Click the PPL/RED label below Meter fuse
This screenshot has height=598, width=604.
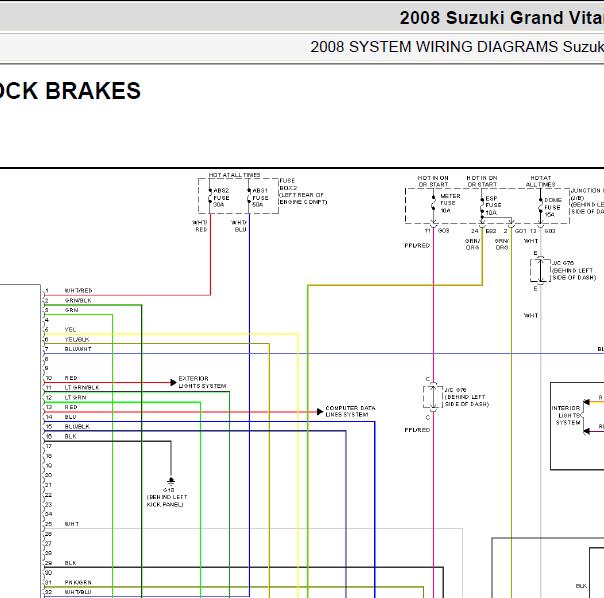tap(417, 245)
